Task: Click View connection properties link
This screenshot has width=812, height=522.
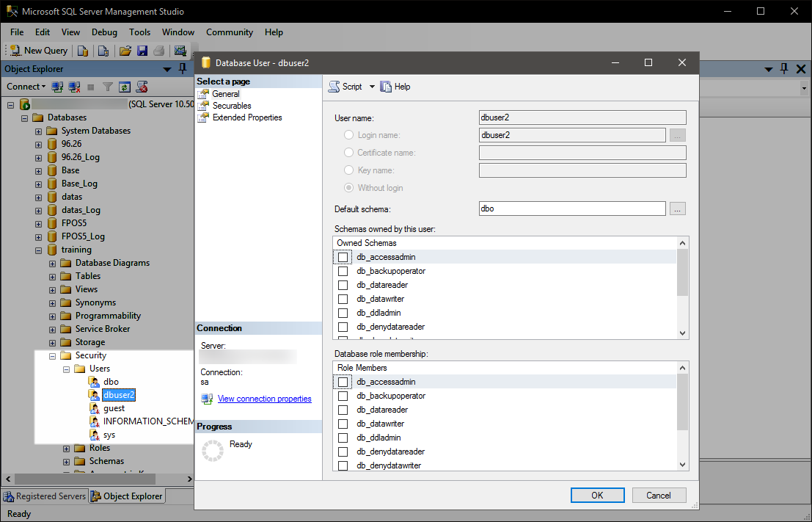Action: [265, 399]
